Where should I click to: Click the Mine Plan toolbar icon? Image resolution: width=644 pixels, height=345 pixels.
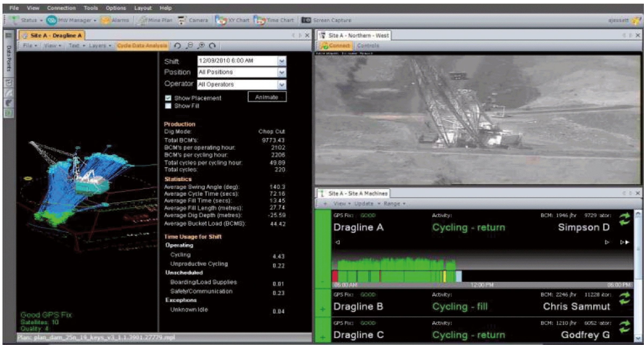143,20
